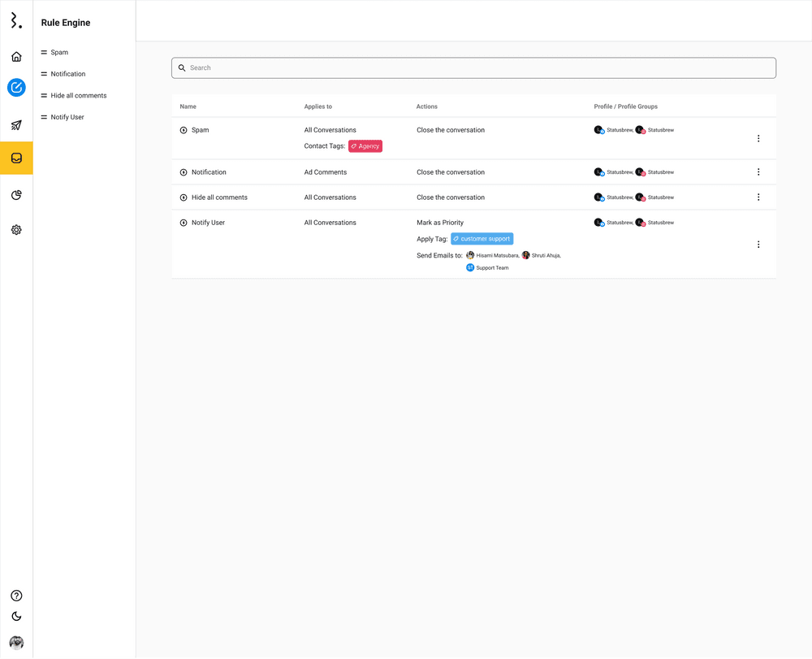Select Notify User in Rule Engine sidebar
812x659 pixels.
click(x=67, y=117)
